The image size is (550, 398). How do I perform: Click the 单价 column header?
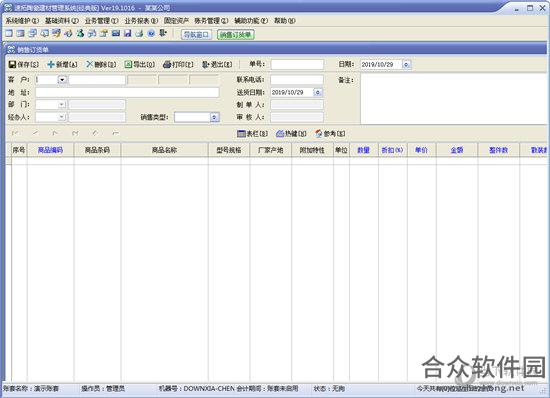(x=422, y=150)
